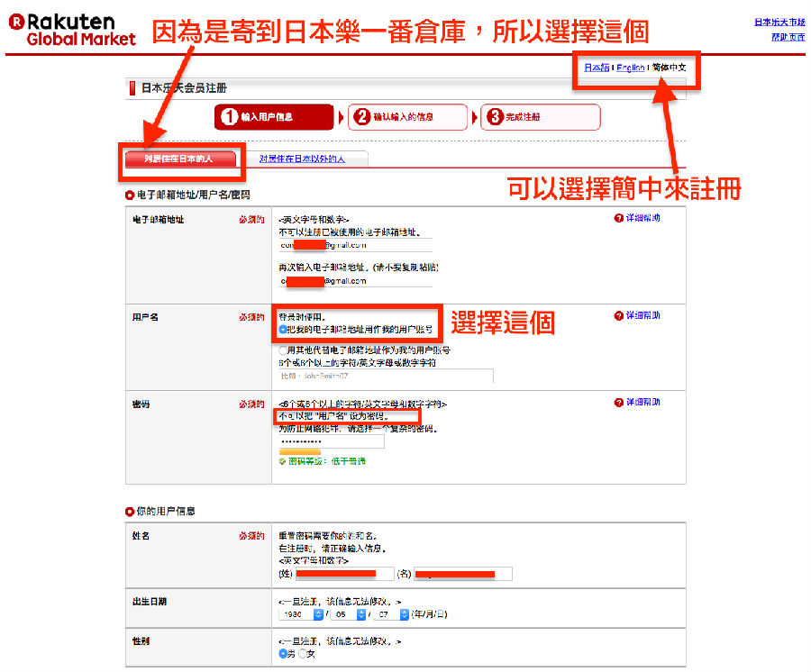Image resolution: width=811 pixels, height=672 pixels.
Task: Click the surname (姓) input field
Action: coord(344,574)
